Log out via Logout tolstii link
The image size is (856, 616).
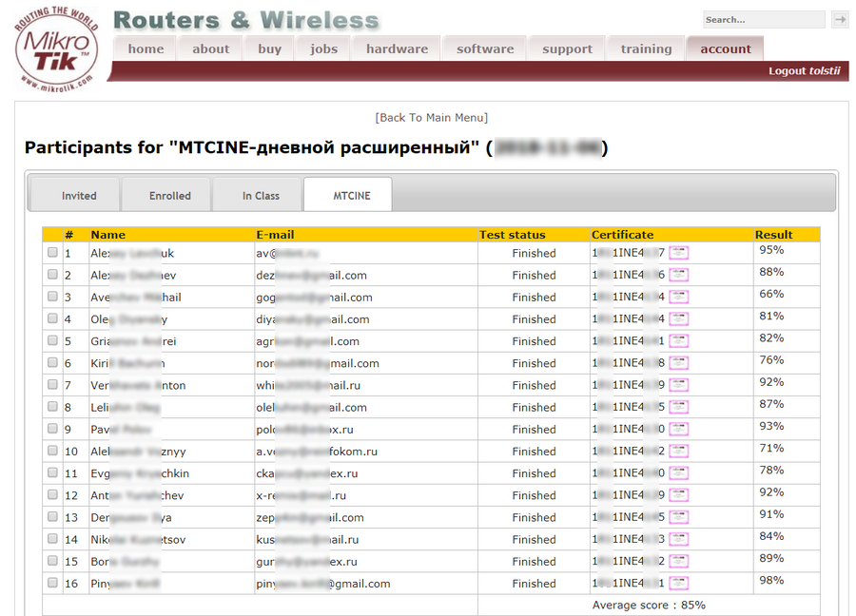804,71
